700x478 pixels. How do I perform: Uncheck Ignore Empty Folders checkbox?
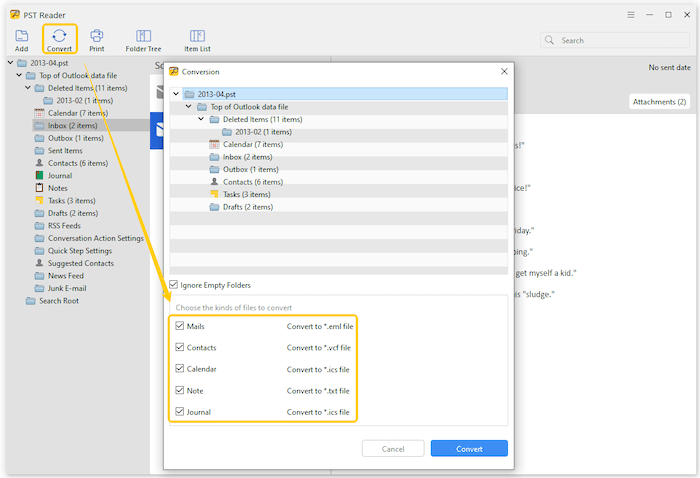174,284
